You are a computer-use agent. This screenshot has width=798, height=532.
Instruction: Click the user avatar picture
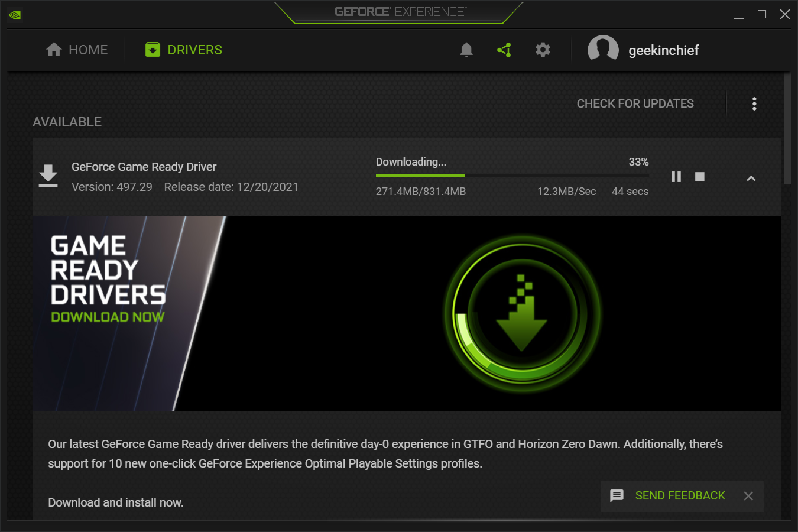pos(603,50)
